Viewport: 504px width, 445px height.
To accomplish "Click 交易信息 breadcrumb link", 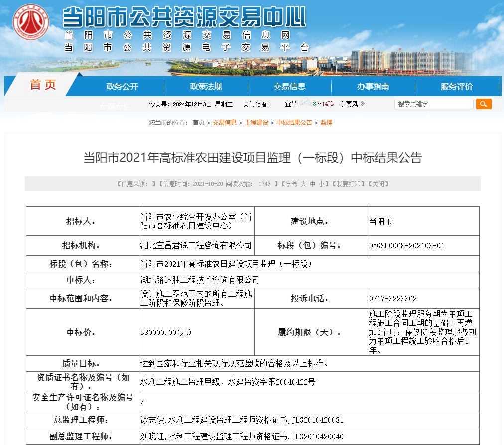I will click(224, 123).
